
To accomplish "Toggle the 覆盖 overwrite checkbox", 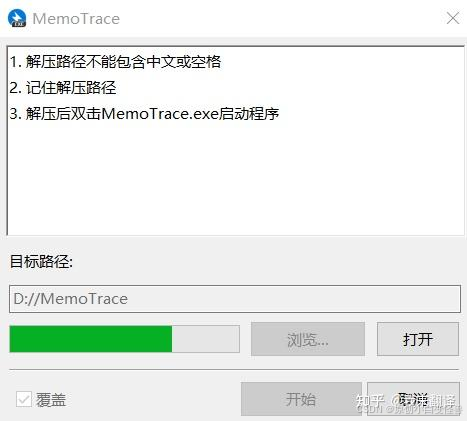I will point(24,399).
